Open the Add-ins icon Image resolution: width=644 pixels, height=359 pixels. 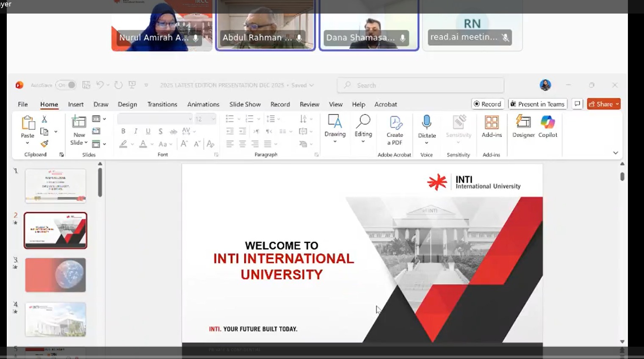[492, 123]
